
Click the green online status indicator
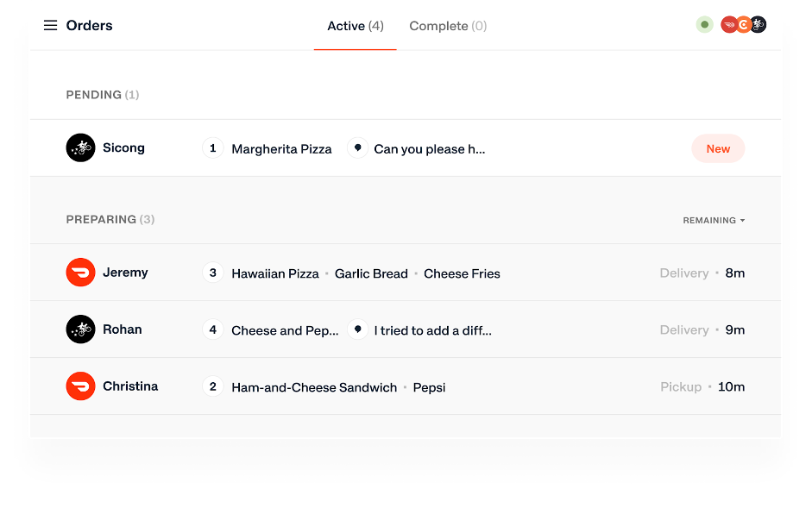pos(705,25)
